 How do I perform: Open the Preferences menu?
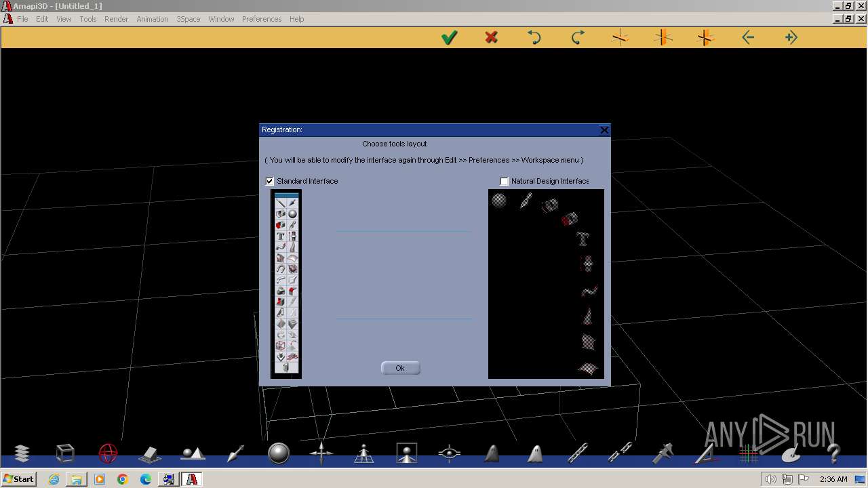[x=262, y=19]
